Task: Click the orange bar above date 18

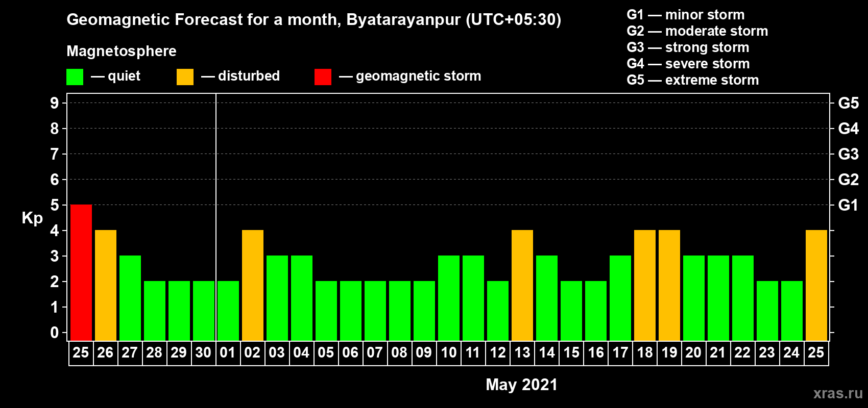Action: tap(645, 286)
